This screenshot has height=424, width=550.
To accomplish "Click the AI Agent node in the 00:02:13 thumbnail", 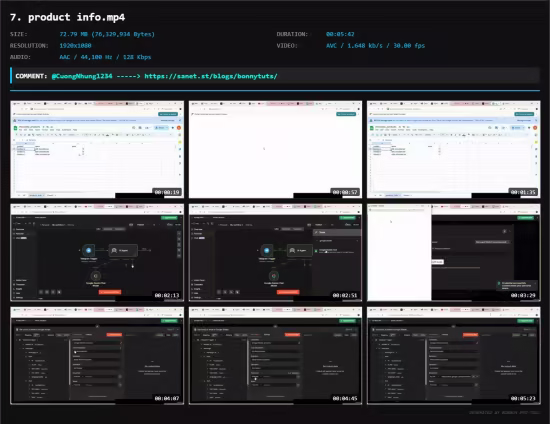I will pos(123,250).
